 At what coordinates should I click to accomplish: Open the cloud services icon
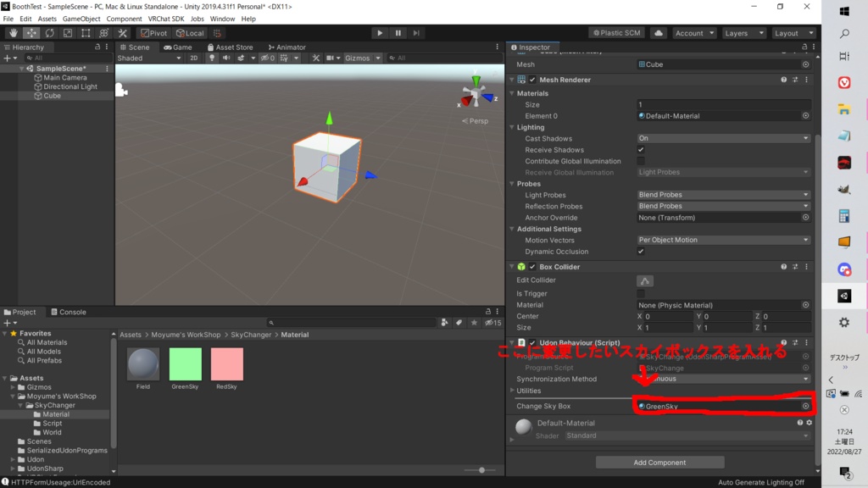point(658,33)
